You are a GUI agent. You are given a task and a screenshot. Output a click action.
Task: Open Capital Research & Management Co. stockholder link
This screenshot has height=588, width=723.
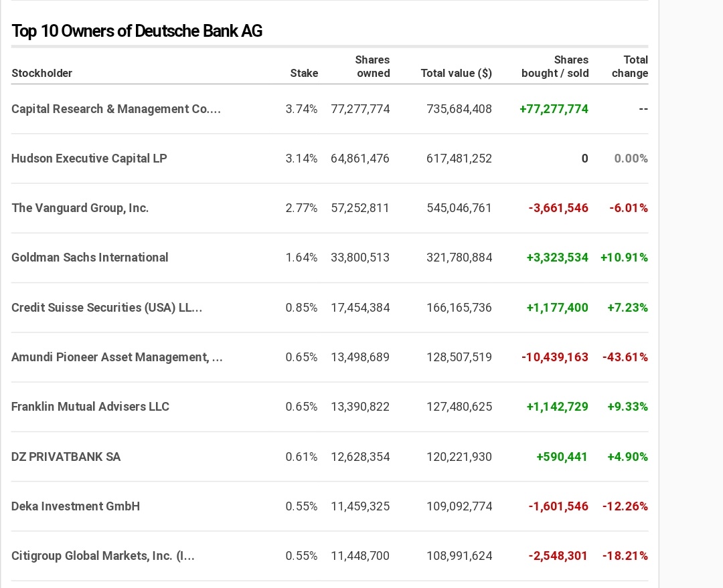tap(116, 109)
